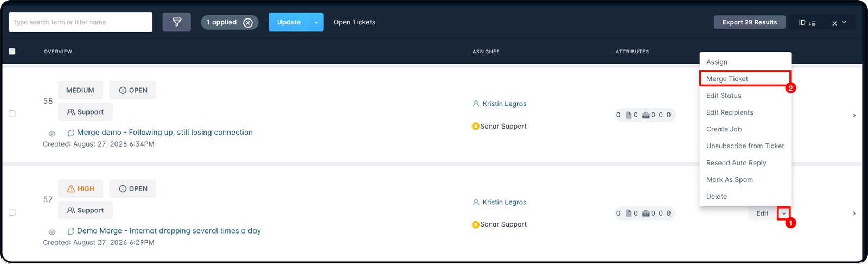
Task: Click the ID sort order icon
Action: tap(812, 23)
